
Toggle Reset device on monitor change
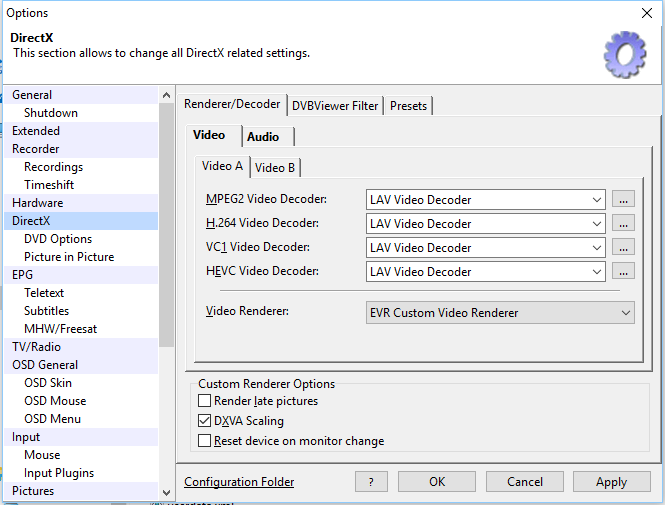click(x=205, y=441)
